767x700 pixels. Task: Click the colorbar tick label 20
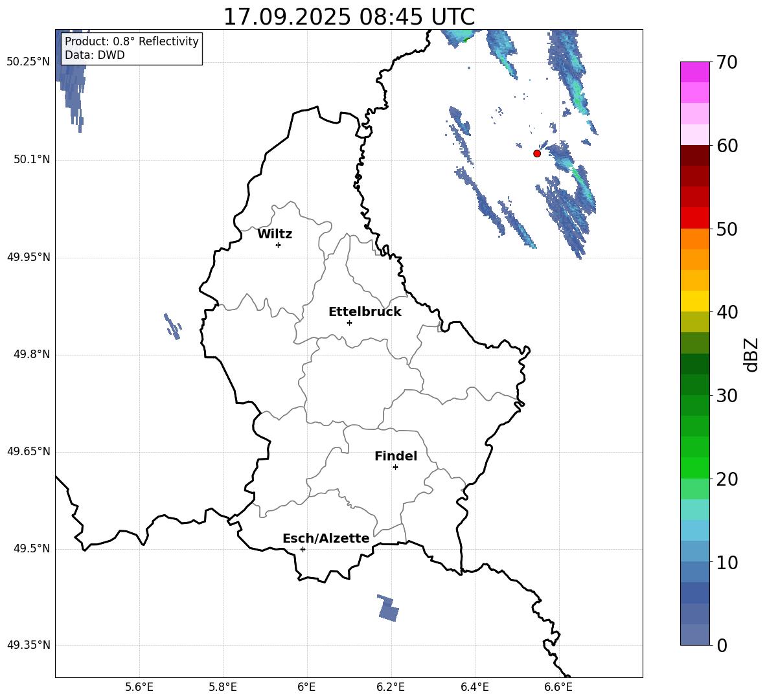click(x=727, y=479)
